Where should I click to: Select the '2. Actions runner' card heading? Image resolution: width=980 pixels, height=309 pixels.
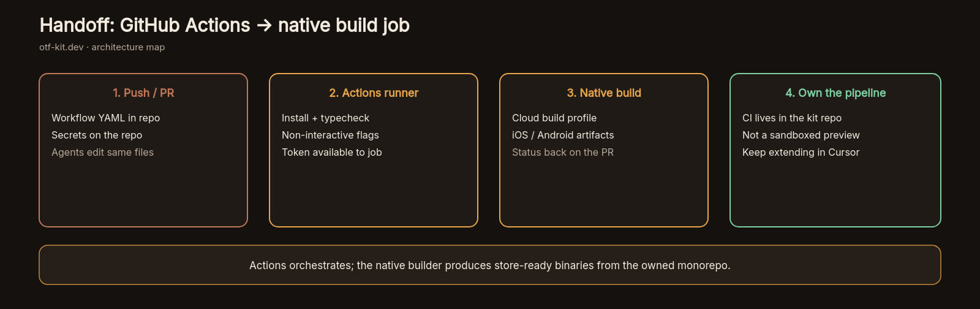click(374, 93)
